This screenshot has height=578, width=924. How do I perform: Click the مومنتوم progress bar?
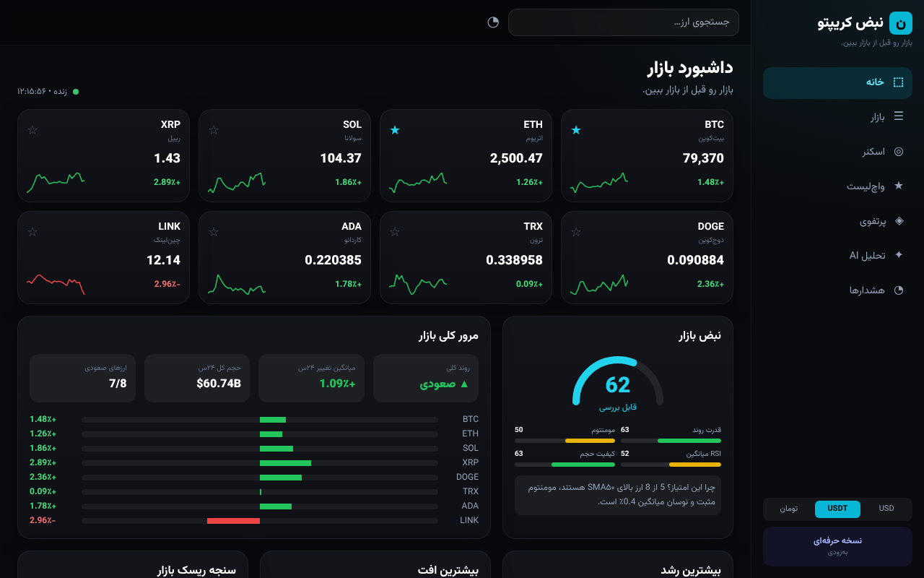tap(565, 441)
